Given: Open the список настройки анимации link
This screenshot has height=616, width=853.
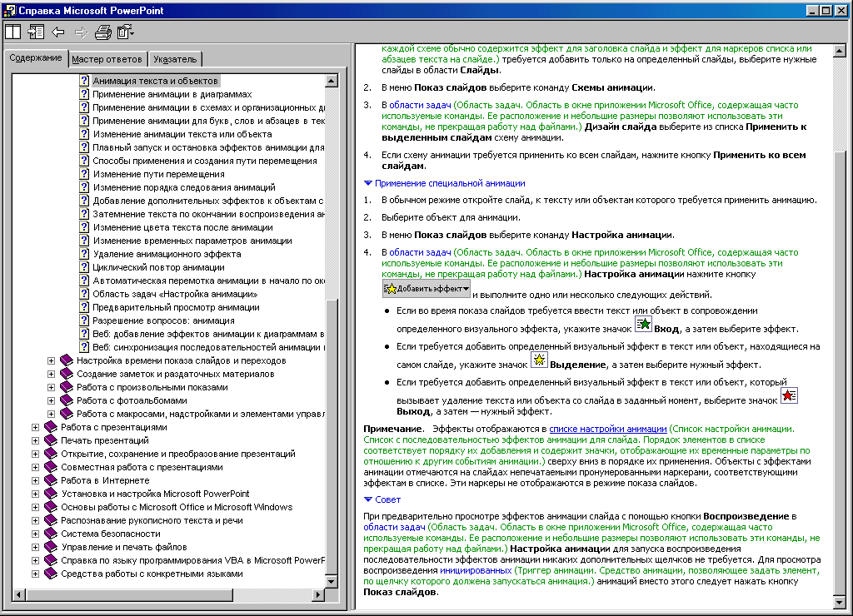Looking at the screenshot, I should coord(607,429).
